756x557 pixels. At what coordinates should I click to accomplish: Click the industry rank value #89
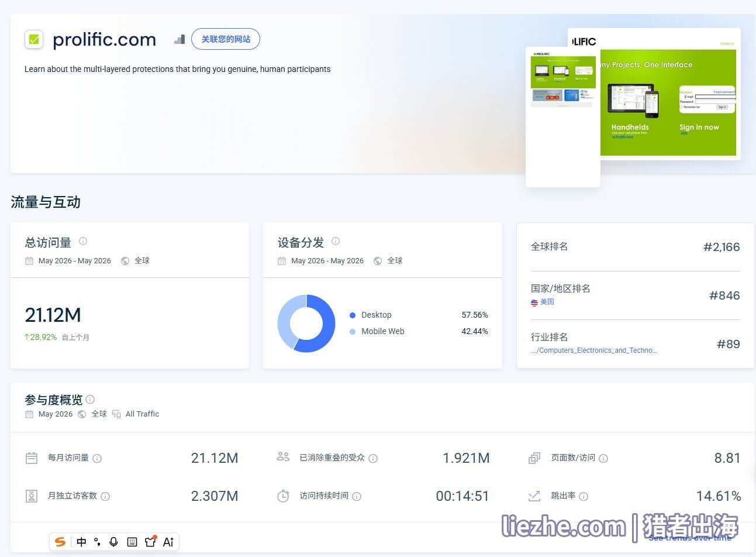tap(729, 345)
